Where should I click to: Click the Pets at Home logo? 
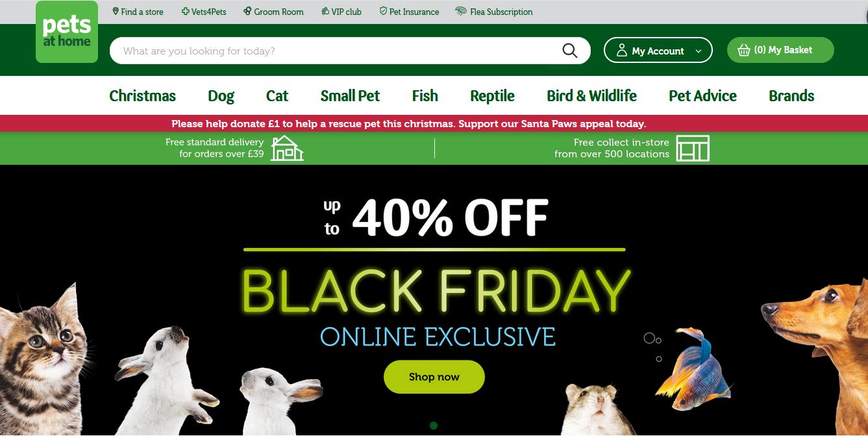pyautogui.click(x=67, y=32)
